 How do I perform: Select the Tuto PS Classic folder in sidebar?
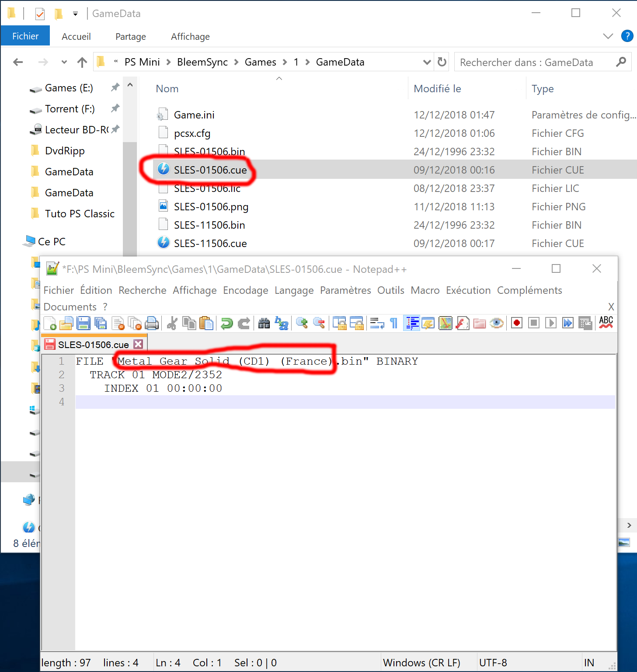coord(80,214)
